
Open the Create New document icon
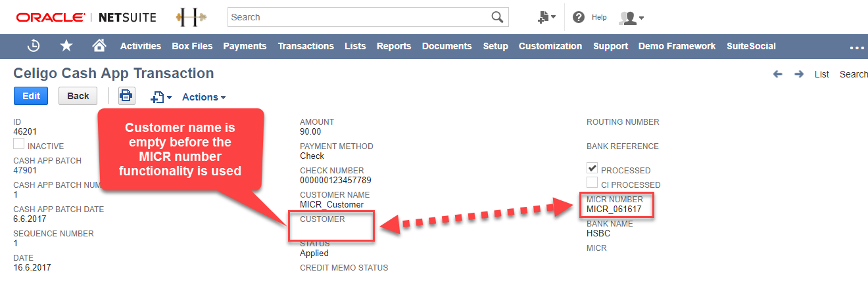pos(546,18)
